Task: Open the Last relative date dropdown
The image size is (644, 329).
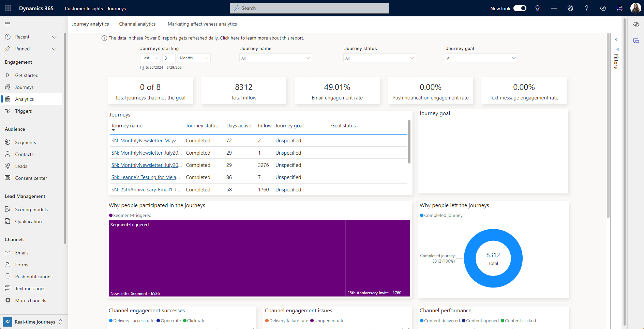Action: pos(150,58)
